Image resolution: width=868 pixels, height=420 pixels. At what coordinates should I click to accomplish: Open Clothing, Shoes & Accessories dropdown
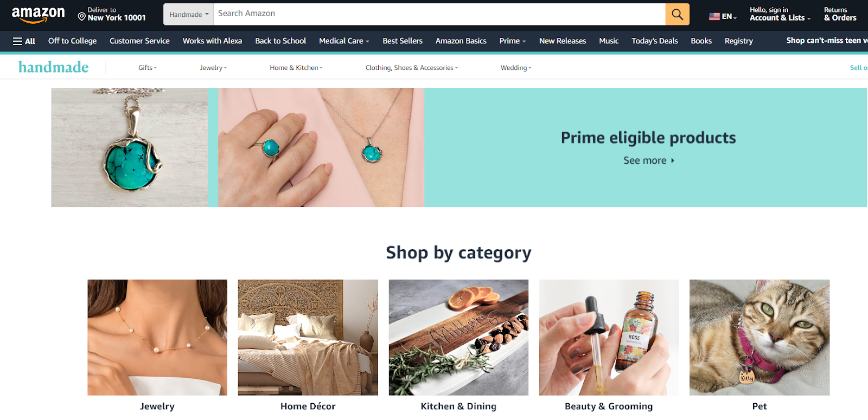[412, 68]
